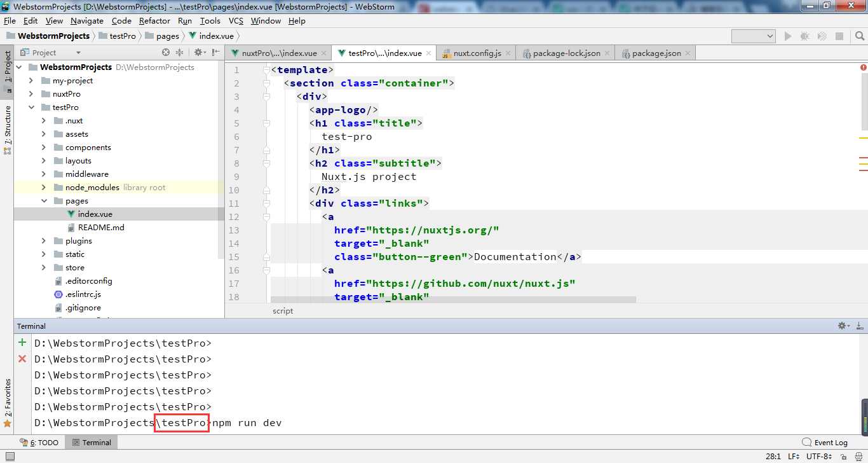Open the VCS menu
Image resolution: width=868 pixels, height=463 pixels.
tap(236, 21)
